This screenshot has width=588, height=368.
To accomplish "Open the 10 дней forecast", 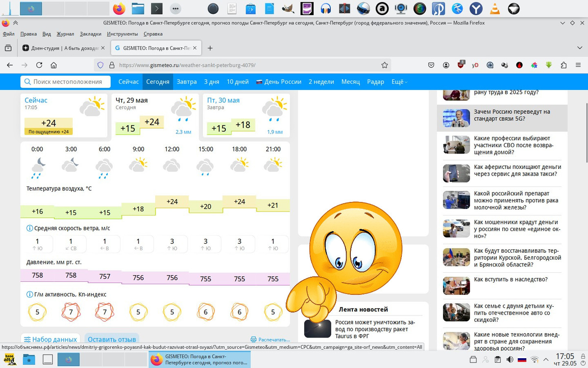I will 238,82.
